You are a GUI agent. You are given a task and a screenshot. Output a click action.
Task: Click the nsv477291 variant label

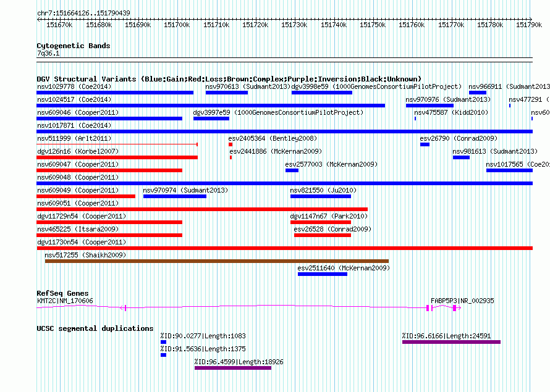click(x=529, y=99)
